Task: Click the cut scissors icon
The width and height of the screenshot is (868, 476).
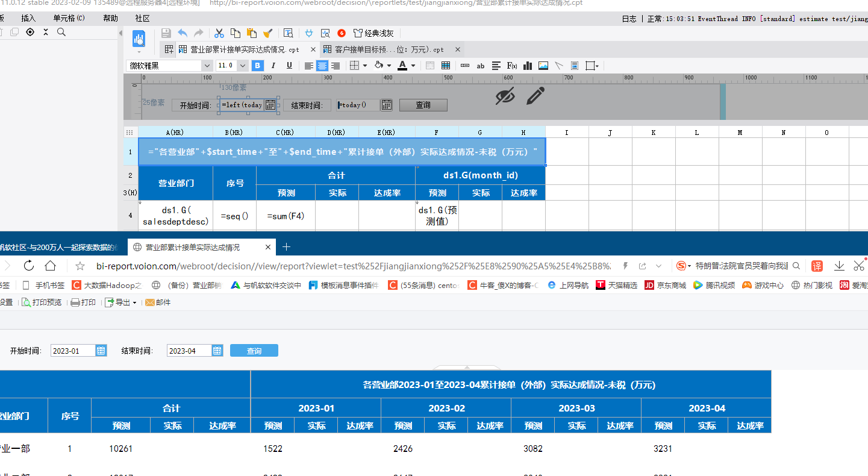Action: click(x=219, y=33)
